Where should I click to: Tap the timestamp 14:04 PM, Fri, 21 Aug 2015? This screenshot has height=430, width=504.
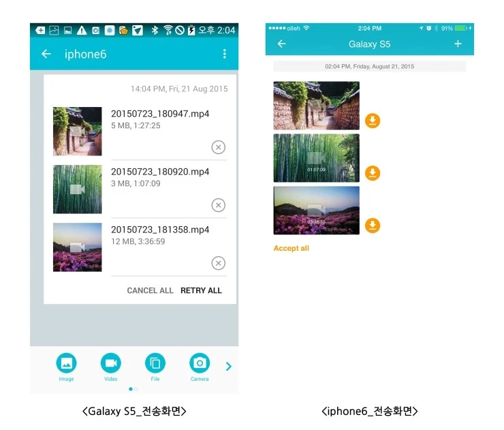tap(179, 89)
